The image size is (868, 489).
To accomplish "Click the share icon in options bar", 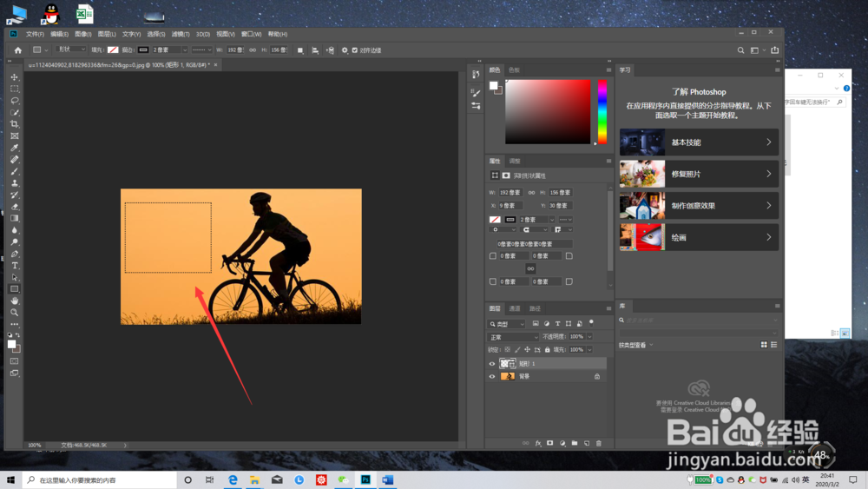I will point(774,50).
